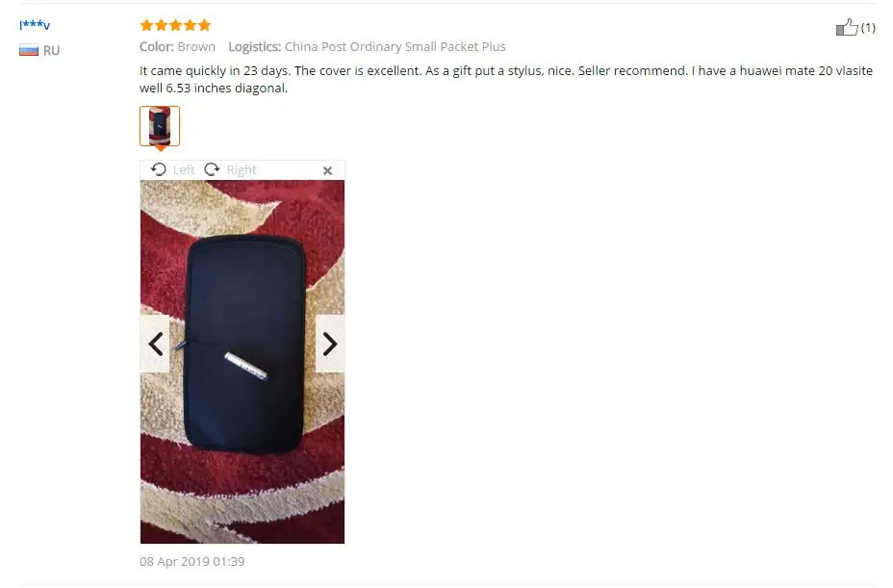Click the "Color: Brown" label

(177, 47)
